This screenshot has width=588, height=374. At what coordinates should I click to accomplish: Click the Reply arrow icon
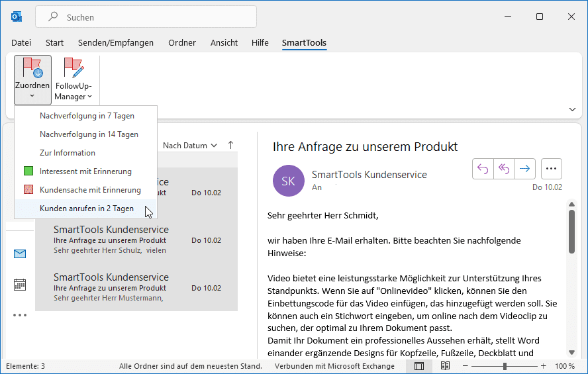pyautogui.click(x=482, y=169)
